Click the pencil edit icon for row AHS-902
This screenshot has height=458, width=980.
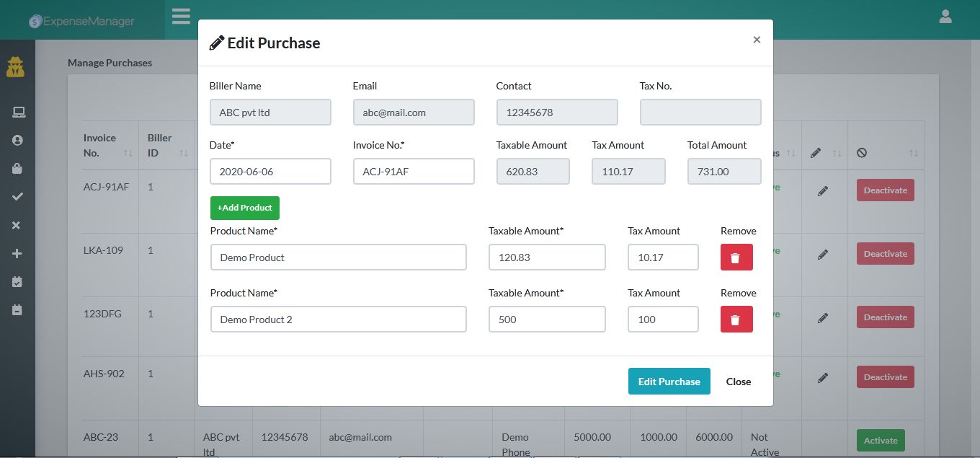824,378
